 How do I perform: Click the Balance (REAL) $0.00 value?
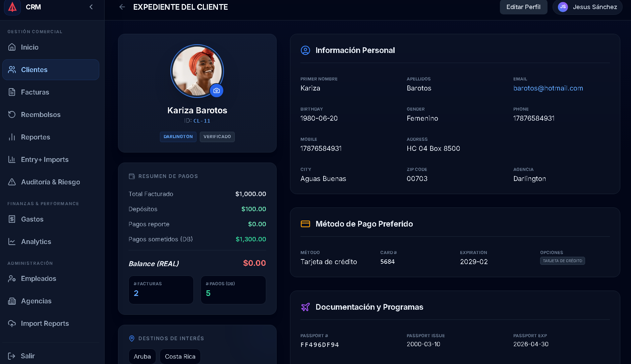[254, 263]
